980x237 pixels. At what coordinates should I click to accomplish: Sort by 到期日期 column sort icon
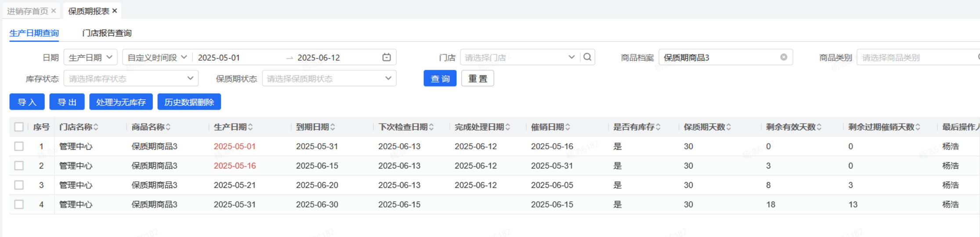333,127
